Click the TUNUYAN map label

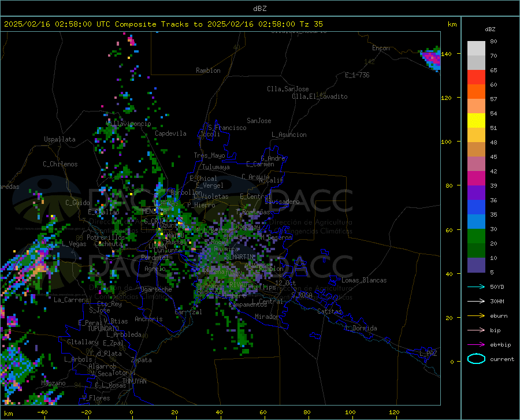[x=134, y=381]
